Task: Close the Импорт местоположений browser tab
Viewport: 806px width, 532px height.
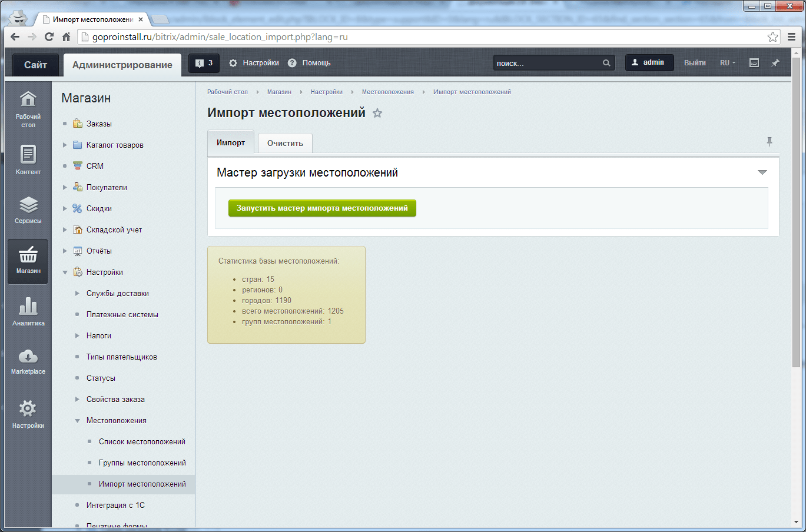Action: [x=141, y=19]
